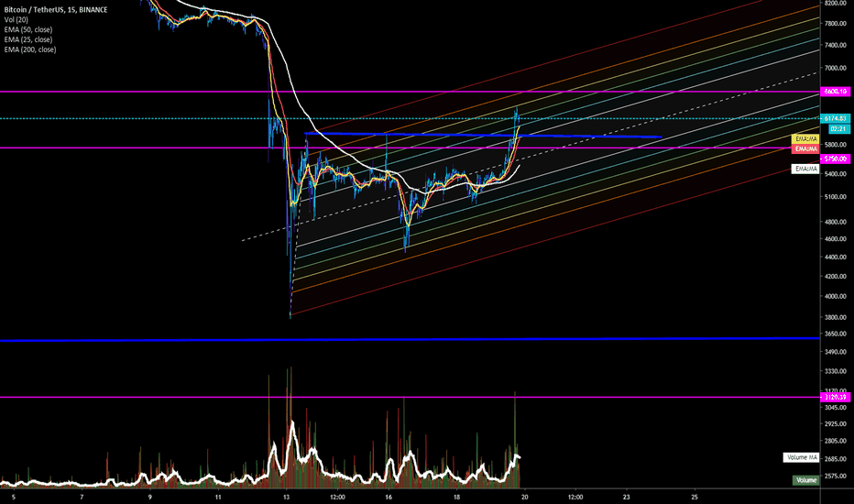Image resolution: width=854 pixels, height=504 pixels.
Task: Click the date label 7 on time axis
Action: [x=82, y=497]
